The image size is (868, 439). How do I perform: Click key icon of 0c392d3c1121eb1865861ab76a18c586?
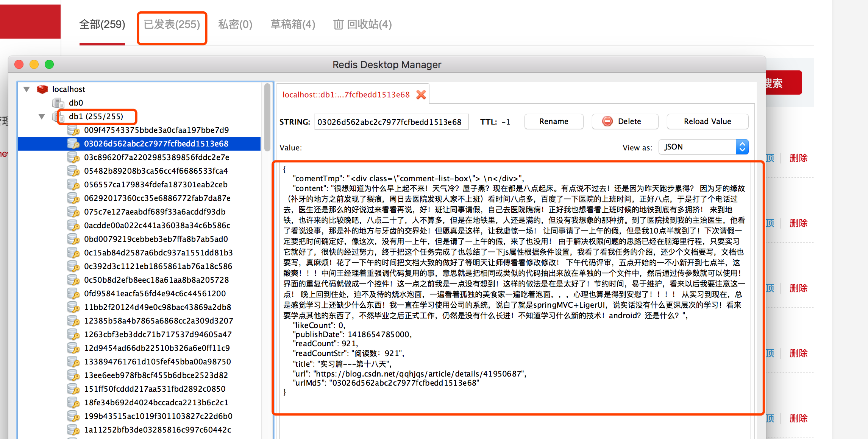(73, 266)
